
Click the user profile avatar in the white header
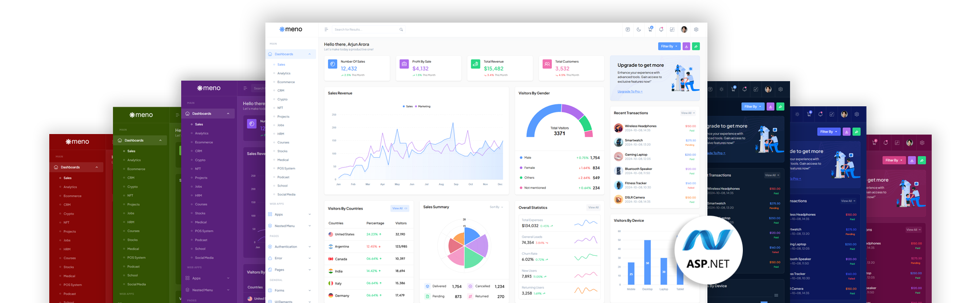click(x=684, y=30)
